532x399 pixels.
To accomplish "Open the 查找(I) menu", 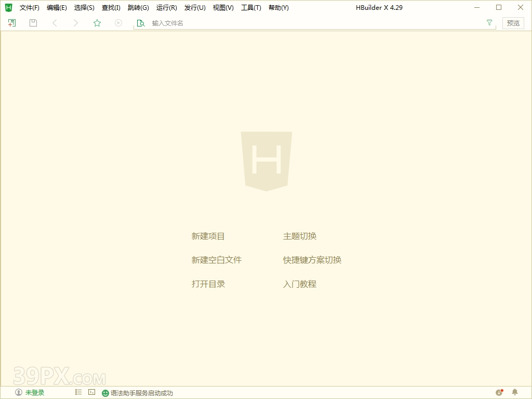I will pyautogui.click(x=111, y=7).
